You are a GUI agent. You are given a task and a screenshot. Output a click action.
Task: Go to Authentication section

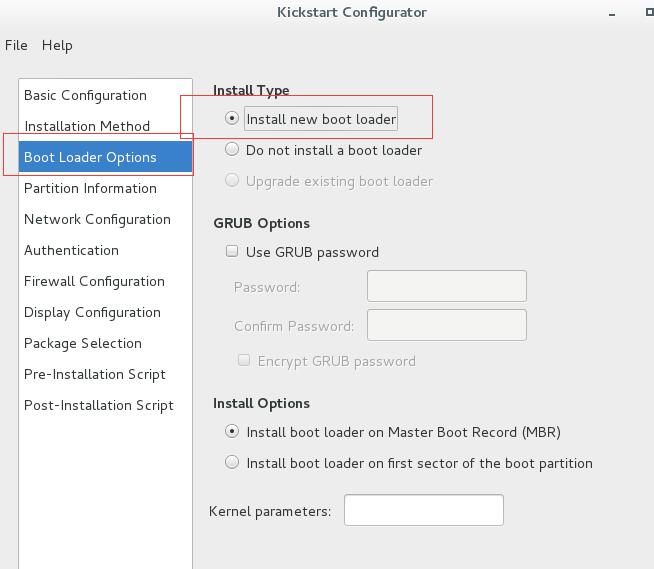point(105,250)
